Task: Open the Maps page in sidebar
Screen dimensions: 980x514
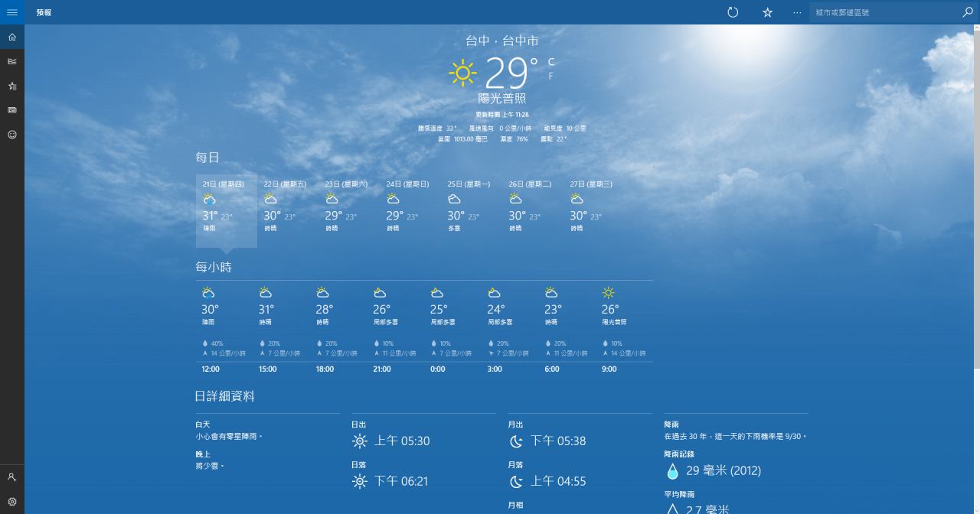Action: click(x=12, y=61)
